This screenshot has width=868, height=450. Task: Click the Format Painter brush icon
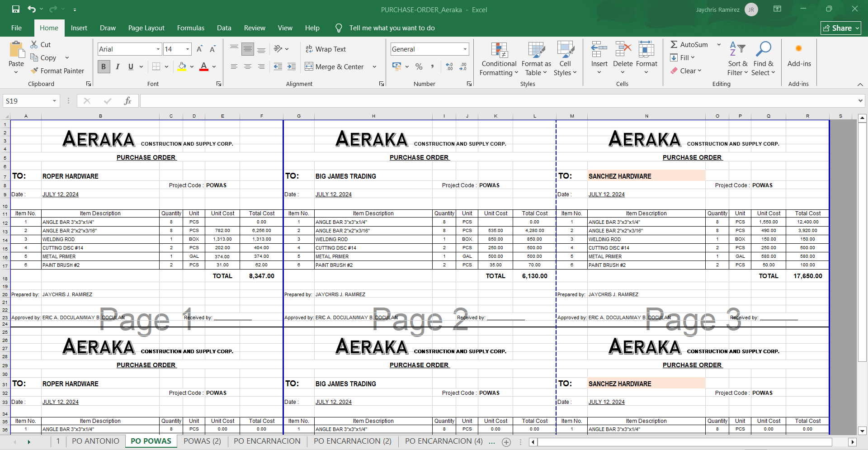[x=34, y=71]
